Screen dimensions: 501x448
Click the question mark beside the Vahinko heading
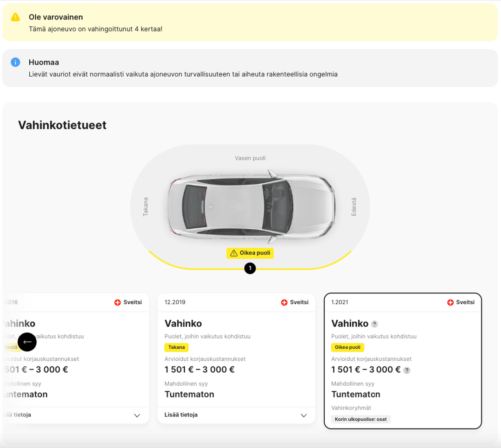pos(374,324)
